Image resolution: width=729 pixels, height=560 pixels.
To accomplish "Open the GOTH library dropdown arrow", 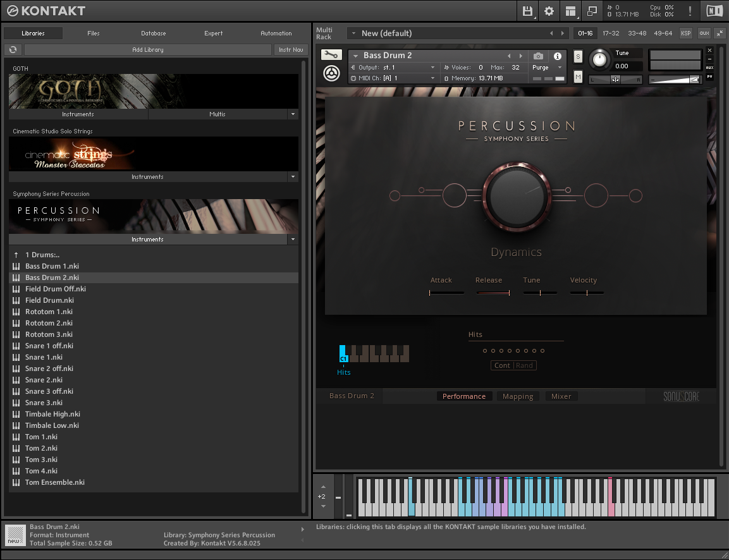I will click(293, 114).
